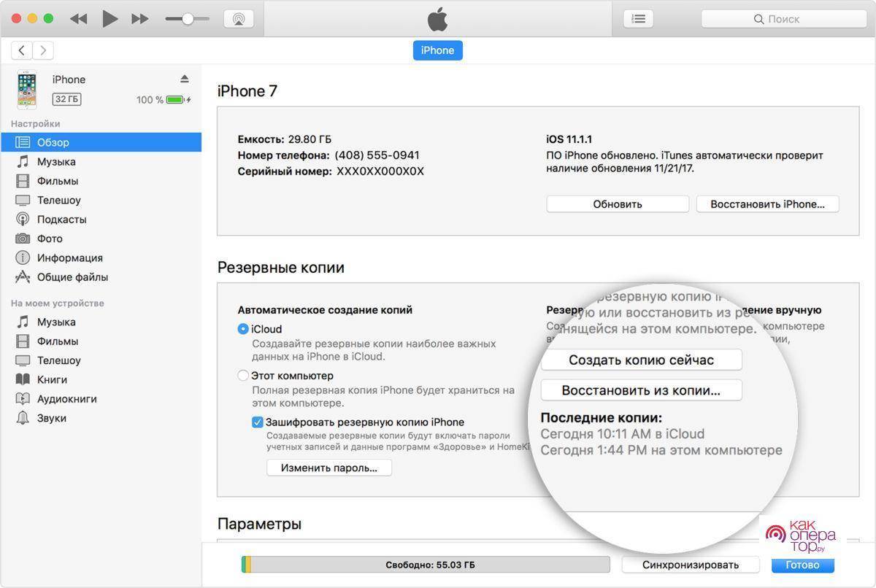Select the iPhone tab at top
Image resolution: width=876 pixels, height=588 pixels.
point(437,50)
